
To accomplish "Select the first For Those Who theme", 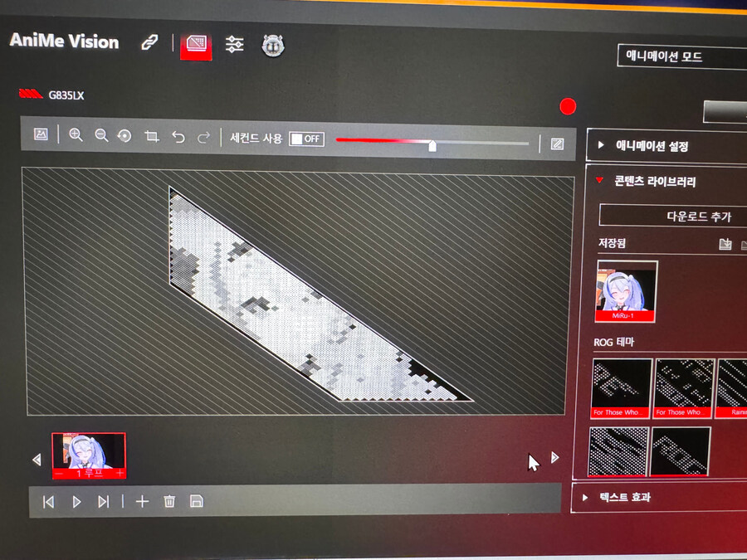I will tap(621, 388).
